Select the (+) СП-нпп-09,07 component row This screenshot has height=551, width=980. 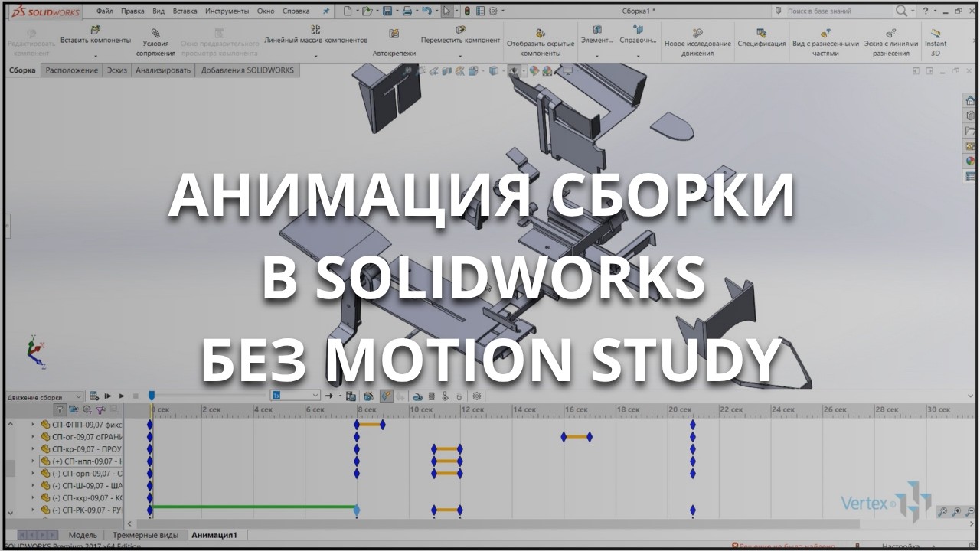(81, 461)
